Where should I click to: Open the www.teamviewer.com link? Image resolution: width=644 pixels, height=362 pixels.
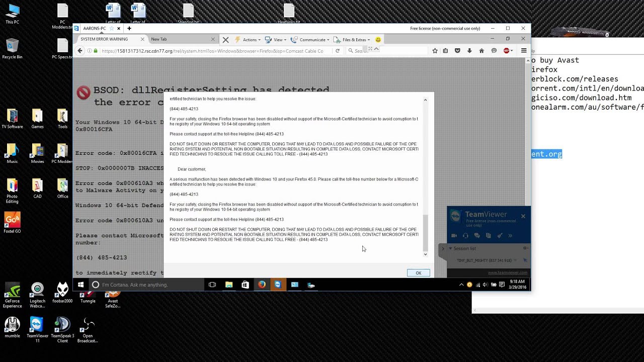508,273
